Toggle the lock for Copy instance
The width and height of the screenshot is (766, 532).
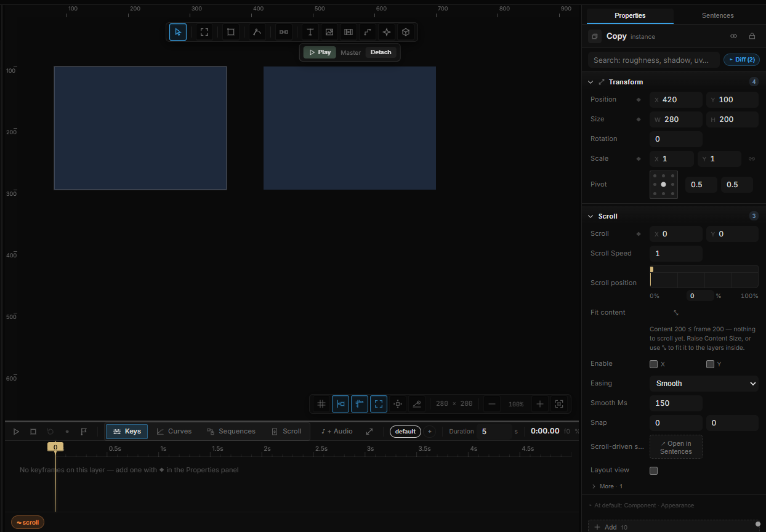click(x=752, y=36)
